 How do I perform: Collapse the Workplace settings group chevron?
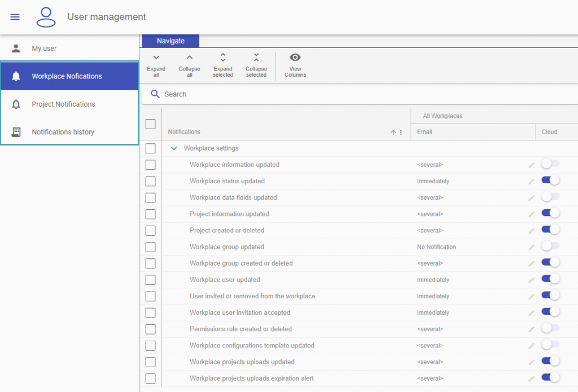(x=174, y=148)
